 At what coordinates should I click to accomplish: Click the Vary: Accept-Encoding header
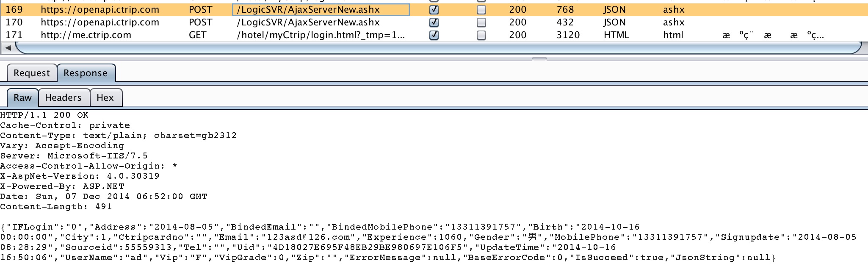pos(62,146)
